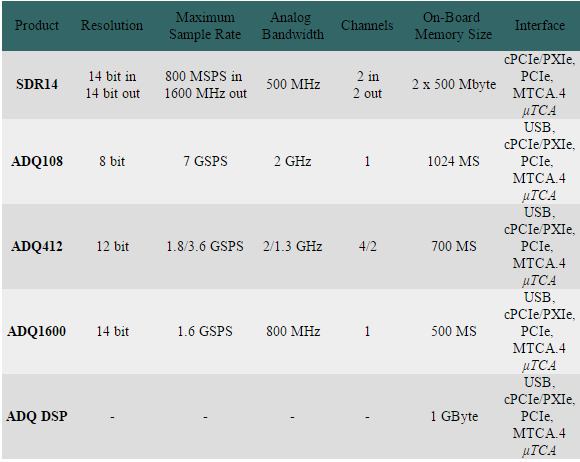Click the Interface column header
Image resolution: width=580 pixels, height=462 pixels.
click(540, 26)
